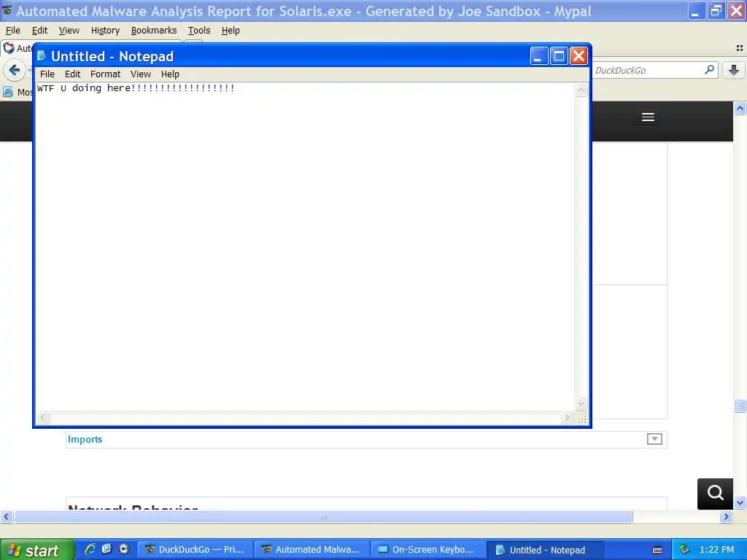This screenshot has width=747, height=560.
Task: Click the Notepad vertical scroll down arrow
Action: [x=581, y=404]
